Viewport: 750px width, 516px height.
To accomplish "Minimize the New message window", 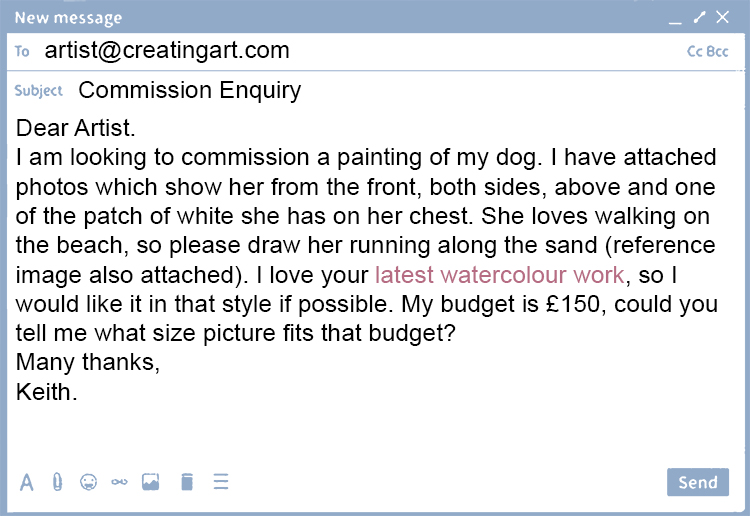I will click(x=676, y=18).
